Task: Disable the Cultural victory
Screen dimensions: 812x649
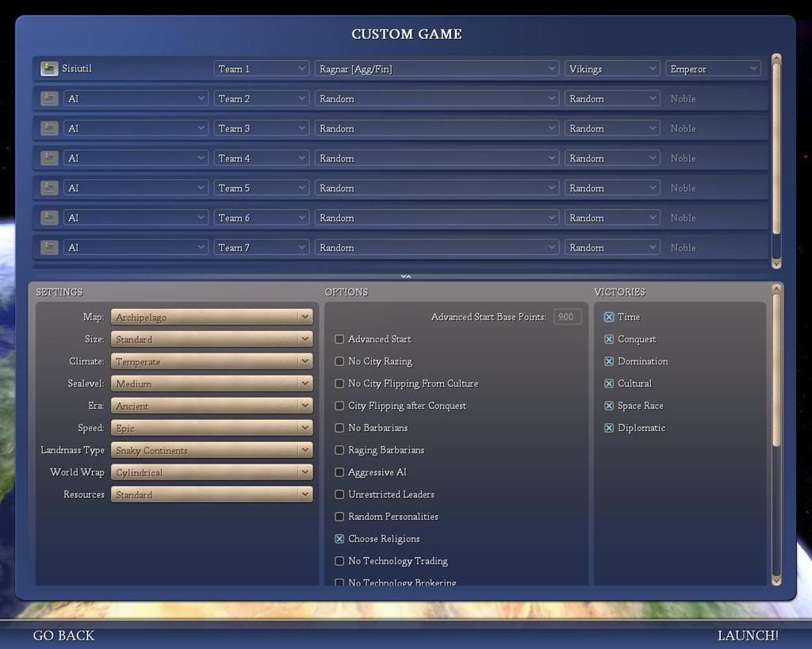Action: [x=609, y=384]
